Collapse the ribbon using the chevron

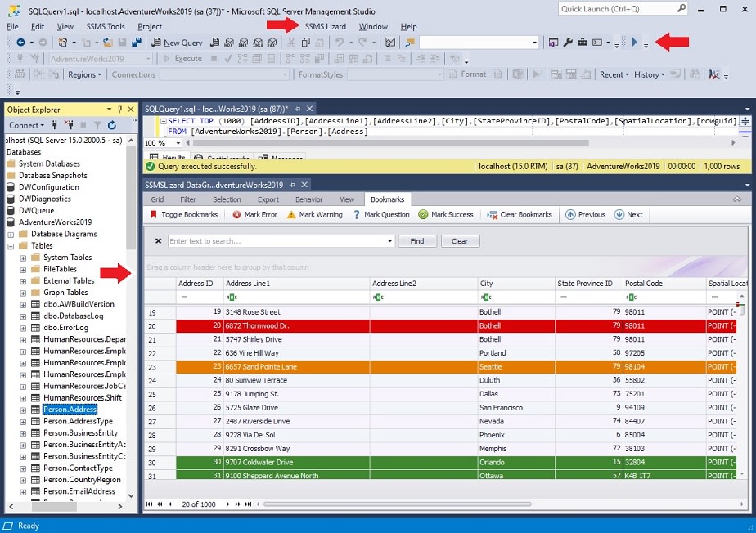(x=737, y=199)
